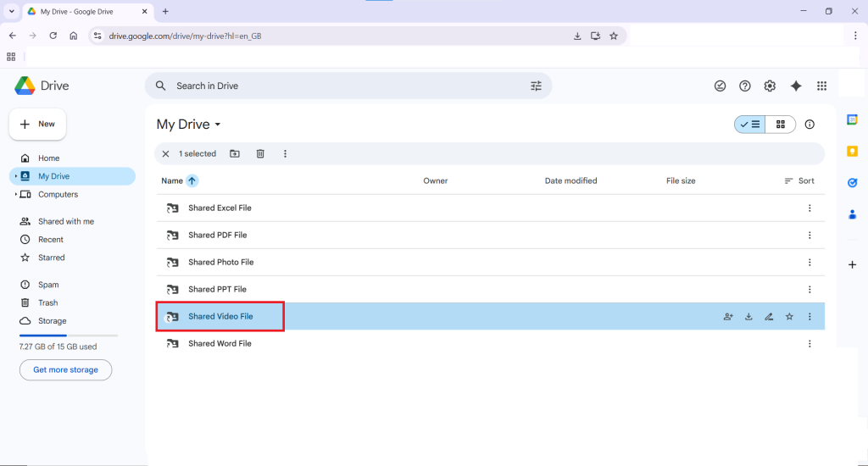Click the share icon on Shared Video File
This screenshot has width=868, height=466.
click(728, 317)
